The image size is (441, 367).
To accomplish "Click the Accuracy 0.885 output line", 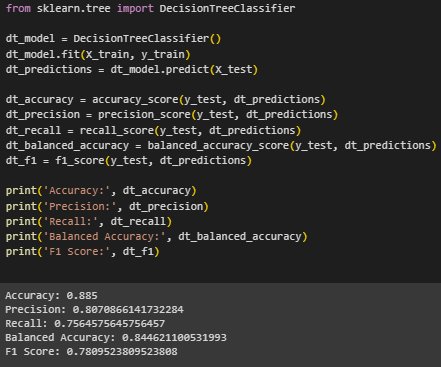I will point(51,296).
